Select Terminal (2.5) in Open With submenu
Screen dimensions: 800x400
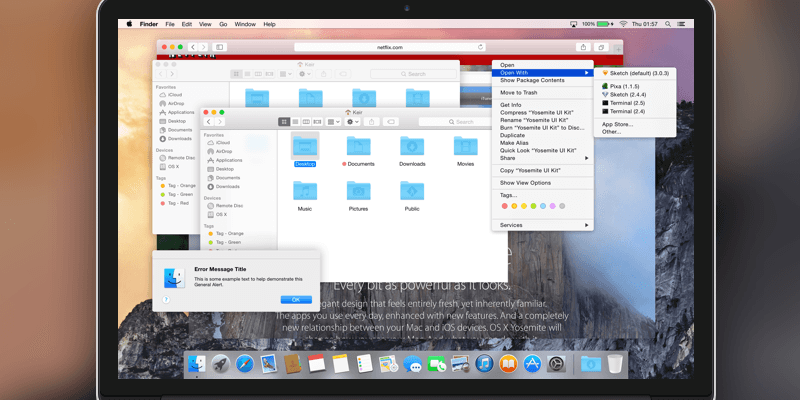[x=623, y=103]
